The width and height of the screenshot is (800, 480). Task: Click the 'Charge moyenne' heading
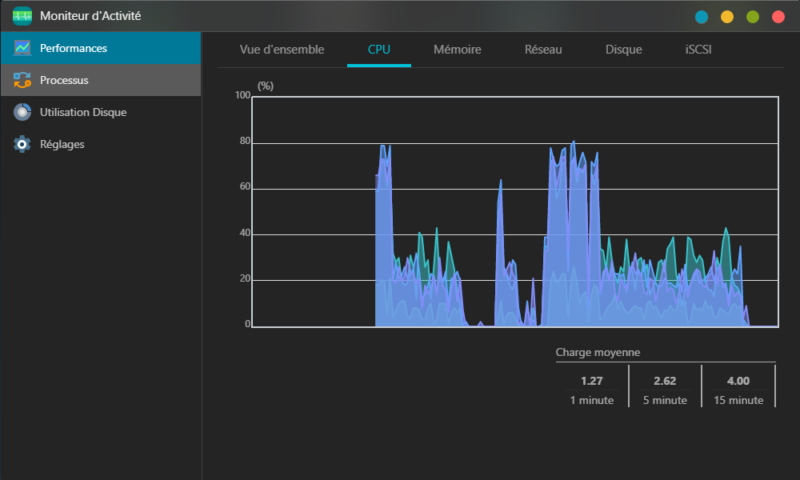(597, 352)
